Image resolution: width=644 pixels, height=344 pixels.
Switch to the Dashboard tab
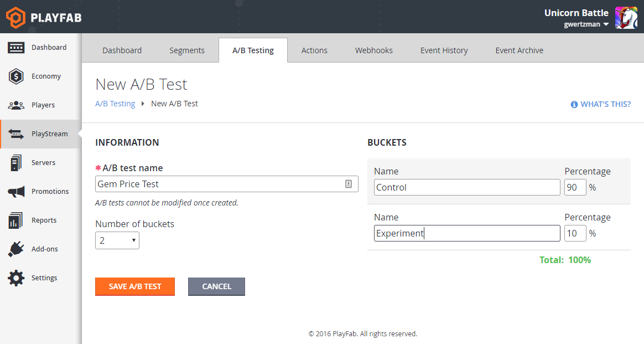pyautogui.click(x=122, y=50)
